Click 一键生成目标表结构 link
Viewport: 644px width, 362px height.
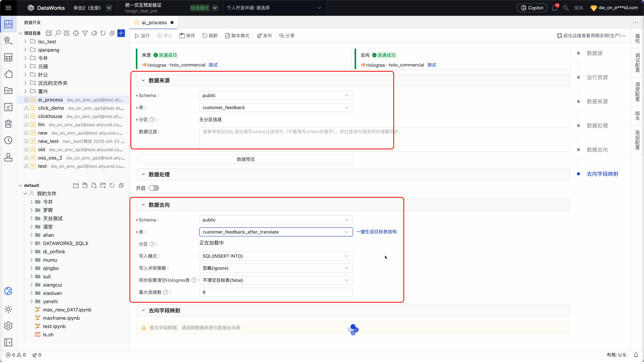click(x=376, y=232)
